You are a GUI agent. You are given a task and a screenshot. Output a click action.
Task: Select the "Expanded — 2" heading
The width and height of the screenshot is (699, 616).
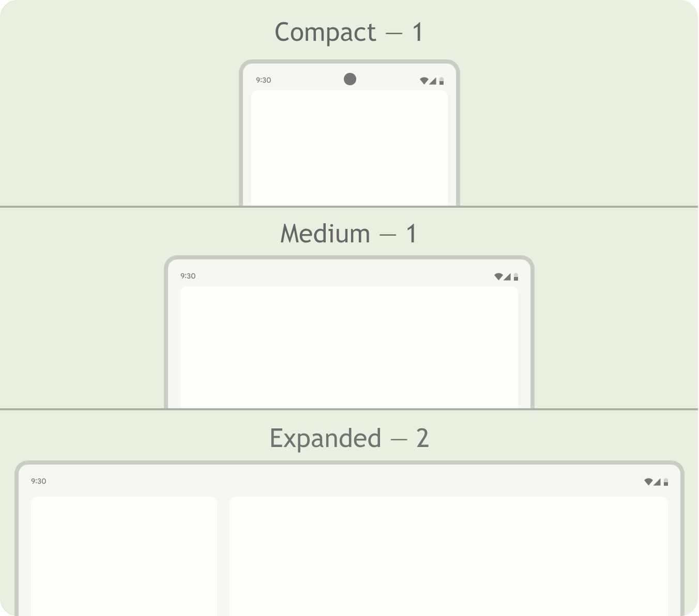pyautogui.click(x=349, y=439)
